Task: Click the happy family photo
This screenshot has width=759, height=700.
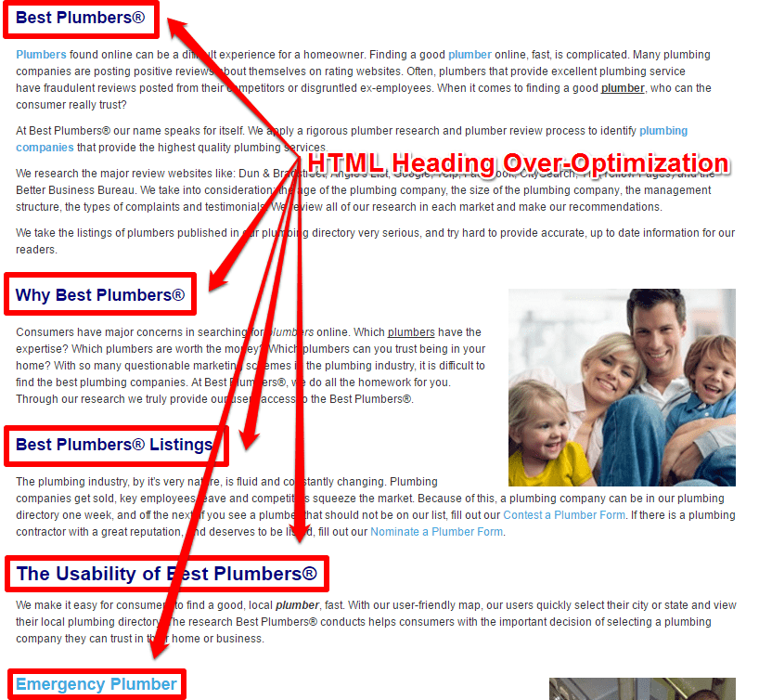Action: click(x=622, y=387)
